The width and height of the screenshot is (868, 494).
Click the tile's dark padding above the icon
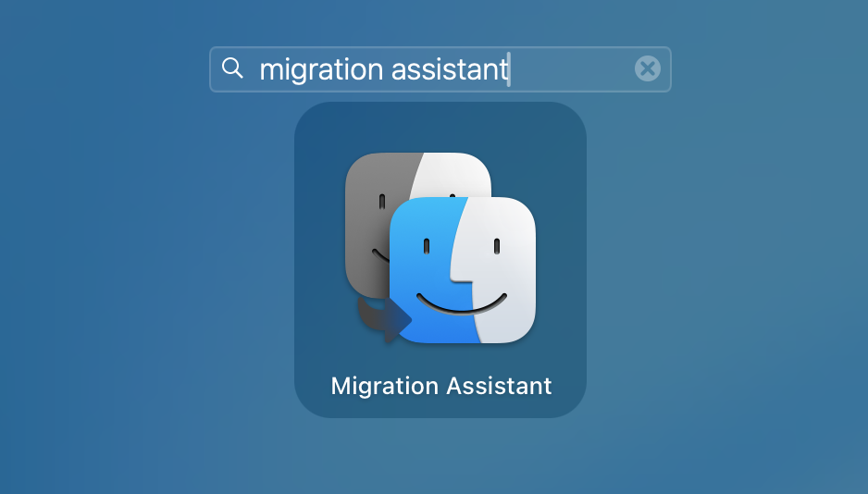[x=440, y=126]
